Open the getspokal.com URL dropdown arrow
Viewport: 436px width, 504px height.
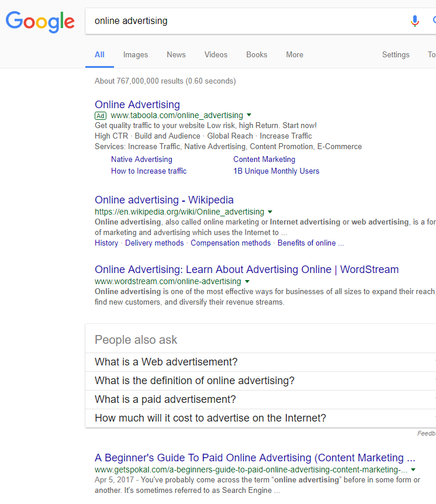tap(413, 470)
